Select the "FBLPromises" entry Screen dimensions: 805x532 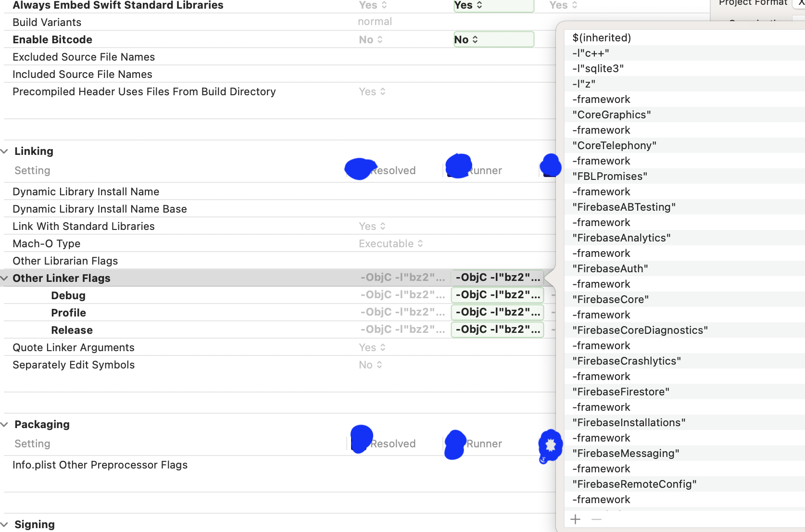point(685,176)
